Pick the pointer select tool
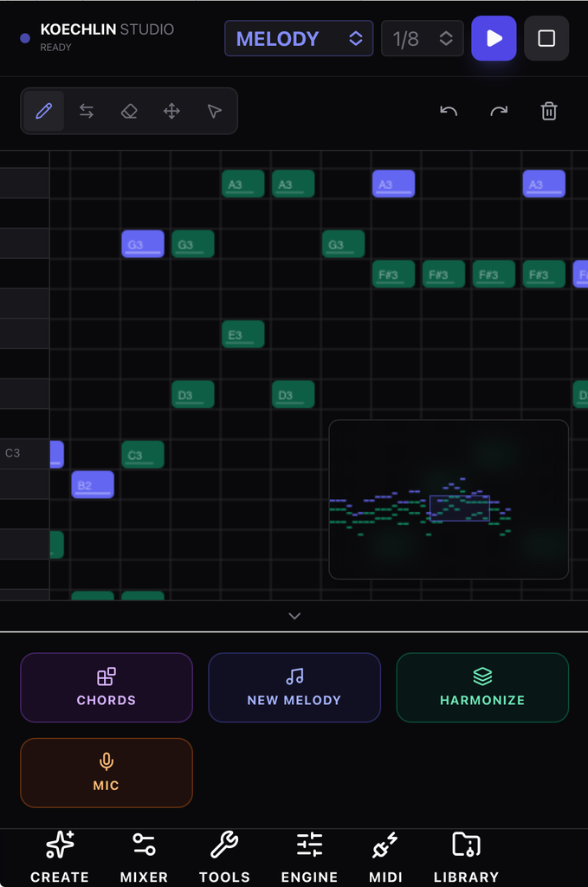 click(x=214, y=111)
